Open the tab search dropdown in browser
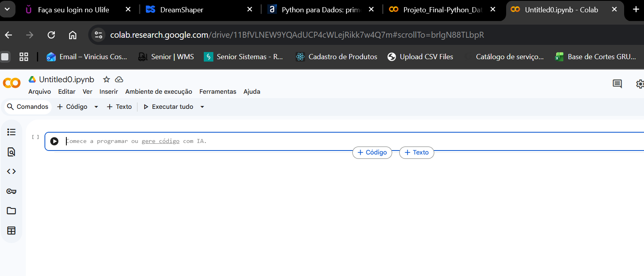644x276 pixels. click(x=8, y=9)
